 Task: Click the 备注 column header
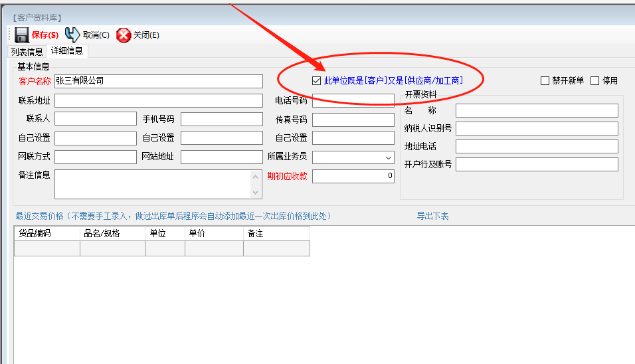point(276,234)
